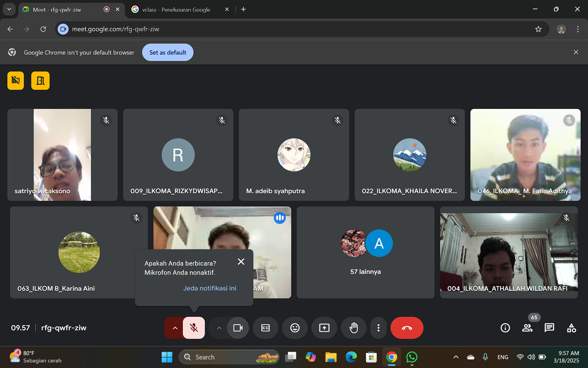Image resolution: width=588 pixels, height=368 pixels.
Task: Open the participants people panel
Action: 527,328
